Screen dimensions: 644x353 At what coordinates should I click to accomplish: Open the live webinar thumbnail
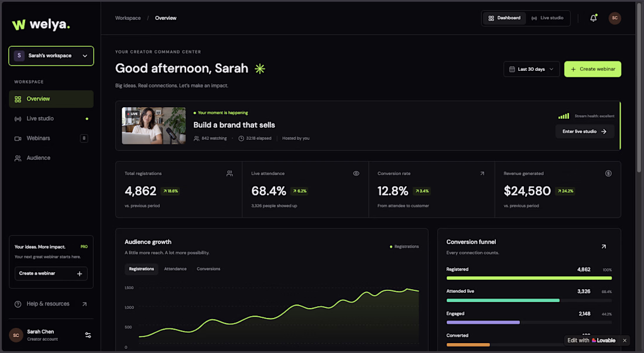click(x=153, y=126)
